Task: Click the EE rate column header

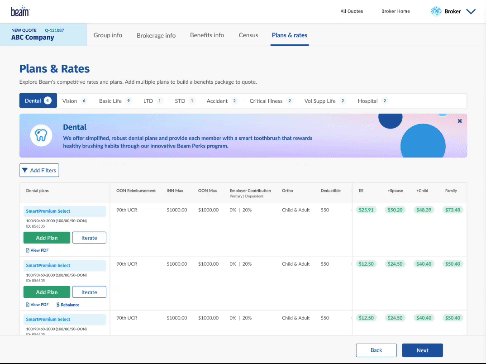Action: point(361,191)
